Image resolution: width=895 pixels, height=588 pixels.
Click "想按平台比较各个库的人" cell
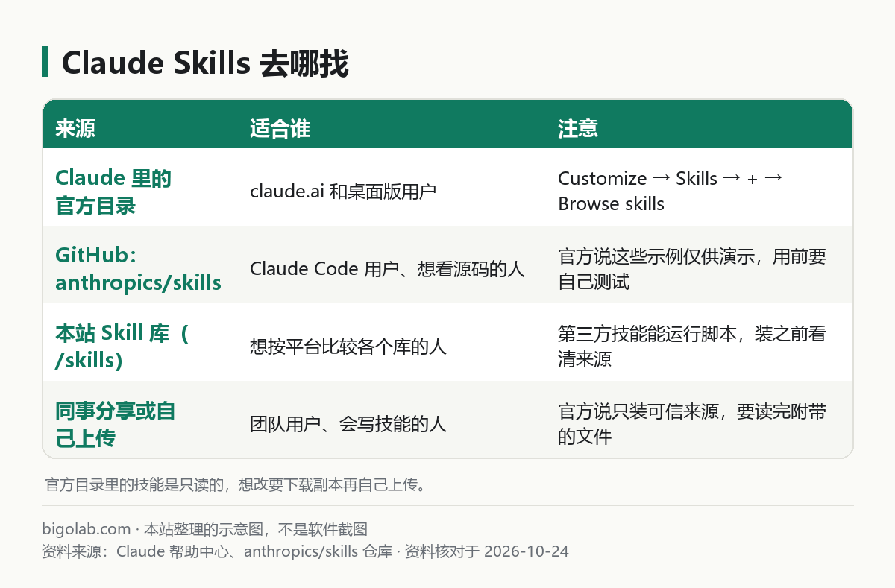(348, 347)
